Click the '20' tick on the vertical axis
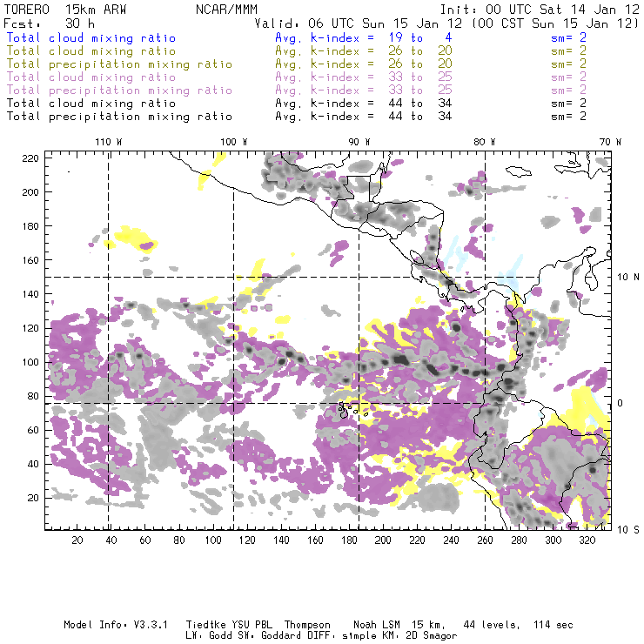The width and height of the screenshot is (644, 644). 33,498
